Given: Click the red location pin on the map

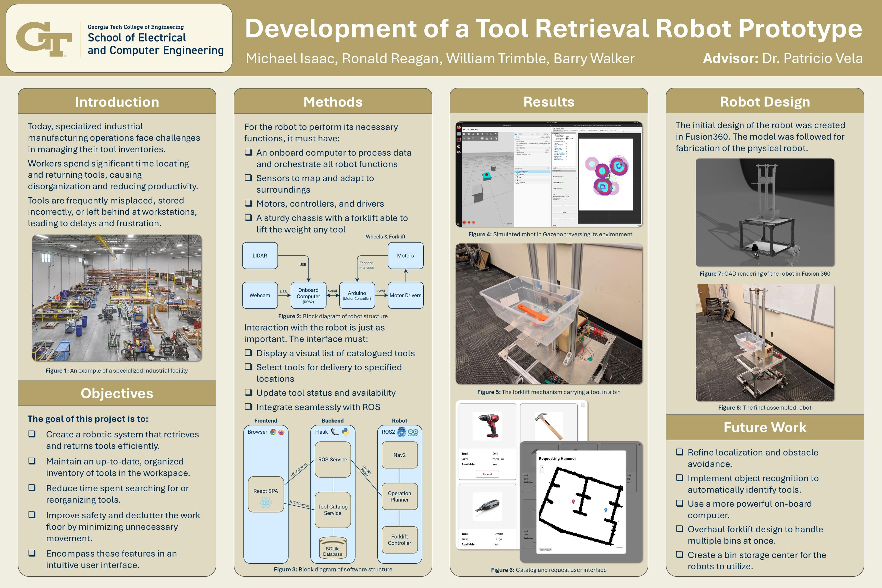Looking at the screenshot, I should point(573,502).
